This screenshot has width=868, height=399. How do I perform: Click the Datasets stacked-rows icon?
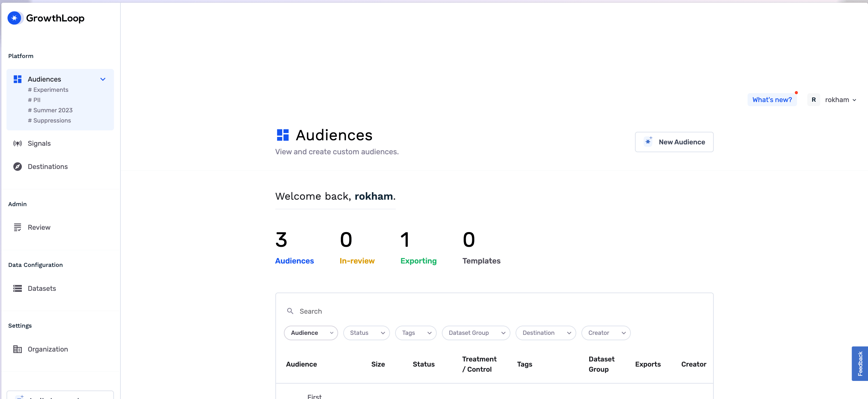pyautogui.click(x=17, y=288)
